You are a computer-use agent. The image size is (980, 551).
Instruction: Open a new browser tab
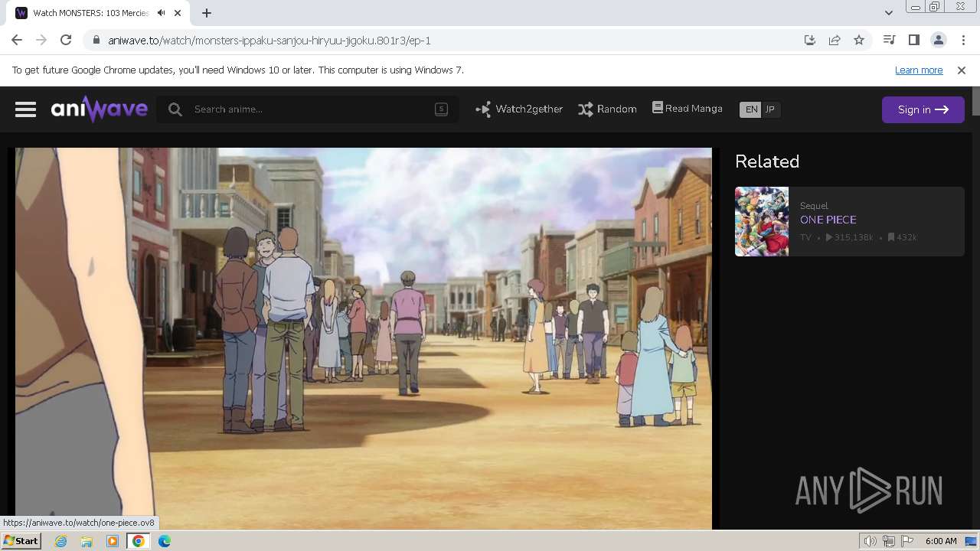207,13
